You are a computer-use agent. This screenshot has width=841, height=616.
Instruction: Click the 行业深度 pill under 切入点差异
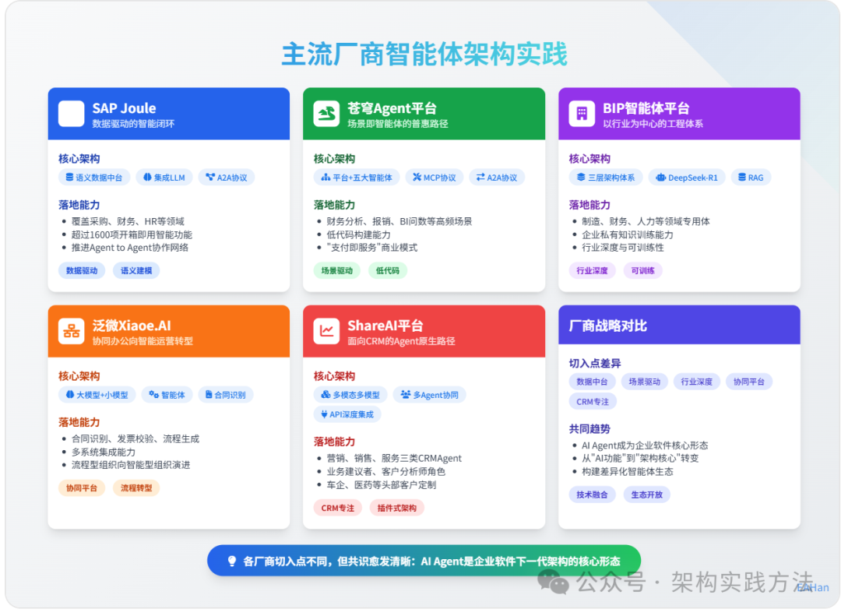697,382
